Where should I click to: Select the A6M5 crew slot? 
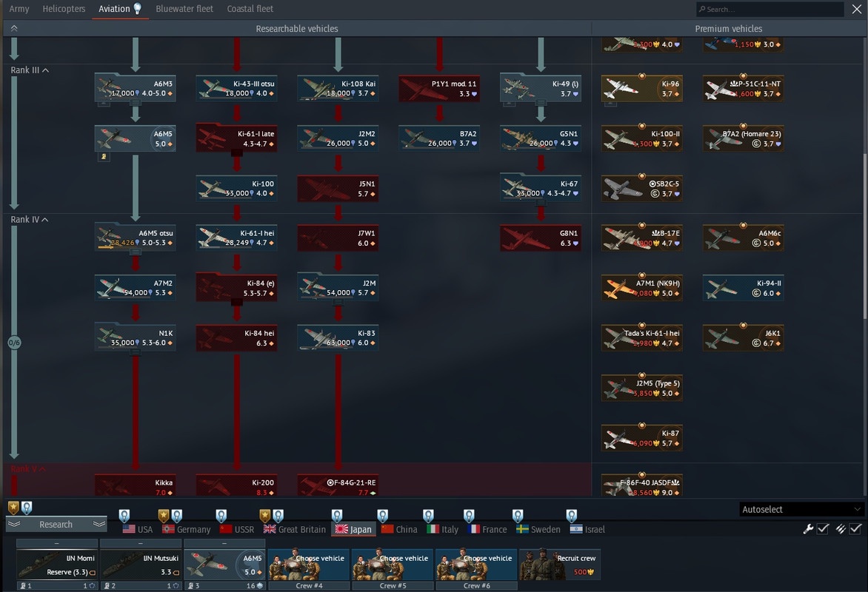224,565
